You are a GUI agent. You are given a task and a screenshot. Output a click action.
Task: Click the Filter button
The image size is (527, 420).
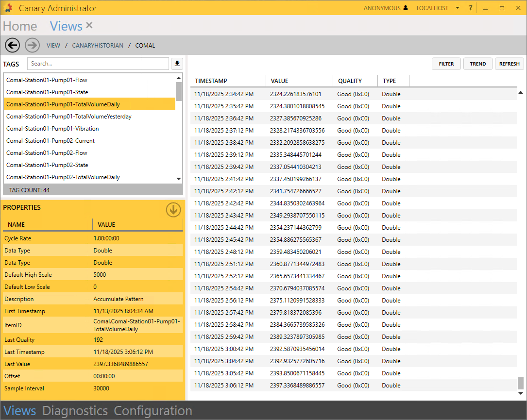pyautogui.click(x=446, y=64)
